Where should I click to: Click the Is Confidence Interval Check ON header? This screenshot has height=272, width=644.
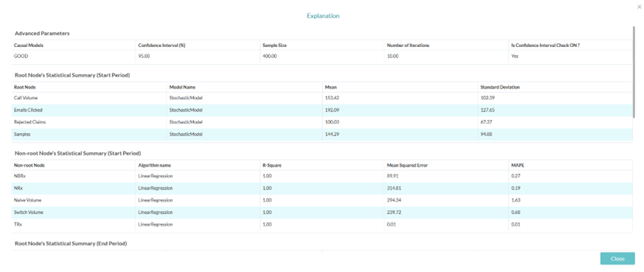(x=545, y=45)
